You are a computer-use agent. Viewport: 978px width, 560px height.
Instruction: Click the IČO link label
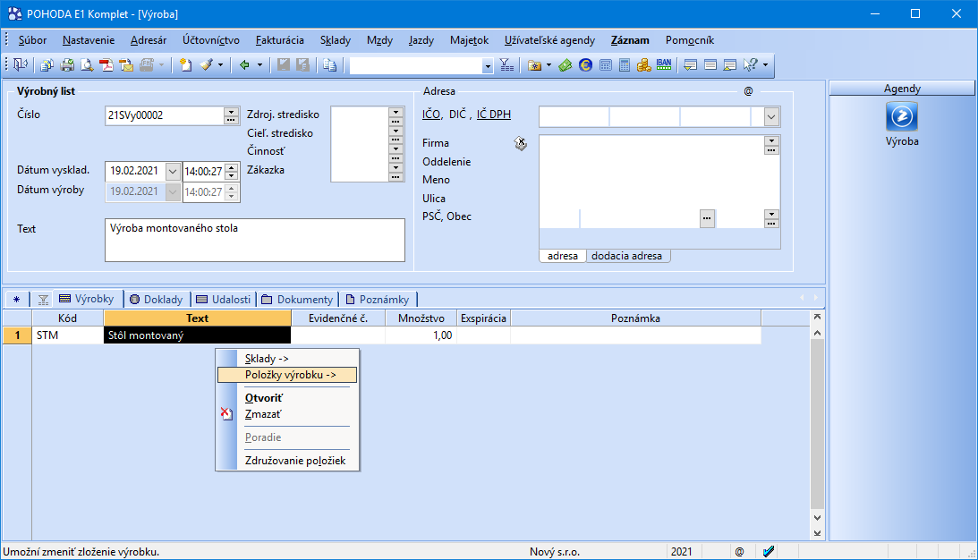pyautogui.click(x=431, y=114)
